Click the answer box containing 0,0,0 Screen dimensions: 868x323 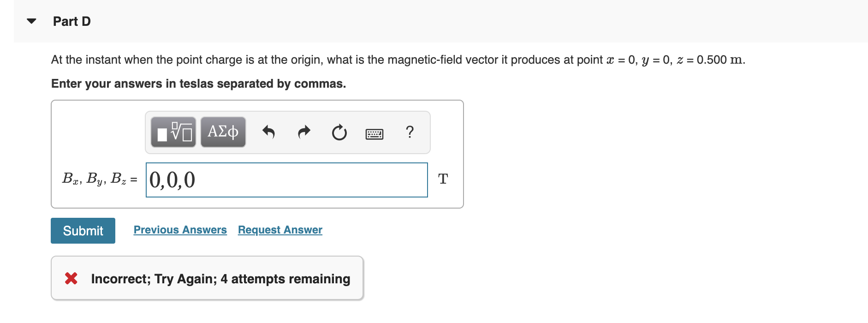coord(286,180)
